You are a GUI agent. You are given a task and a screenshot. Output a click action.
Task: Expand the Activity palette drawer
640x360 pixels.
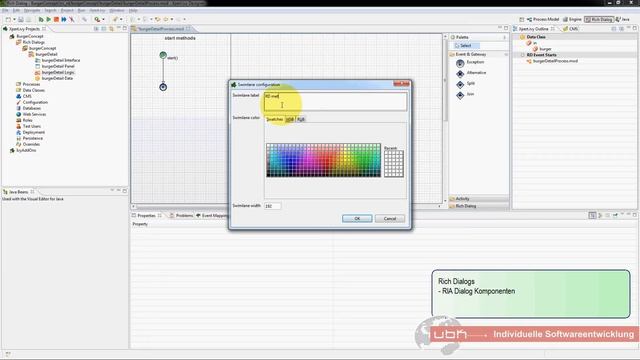coord(479,199)
